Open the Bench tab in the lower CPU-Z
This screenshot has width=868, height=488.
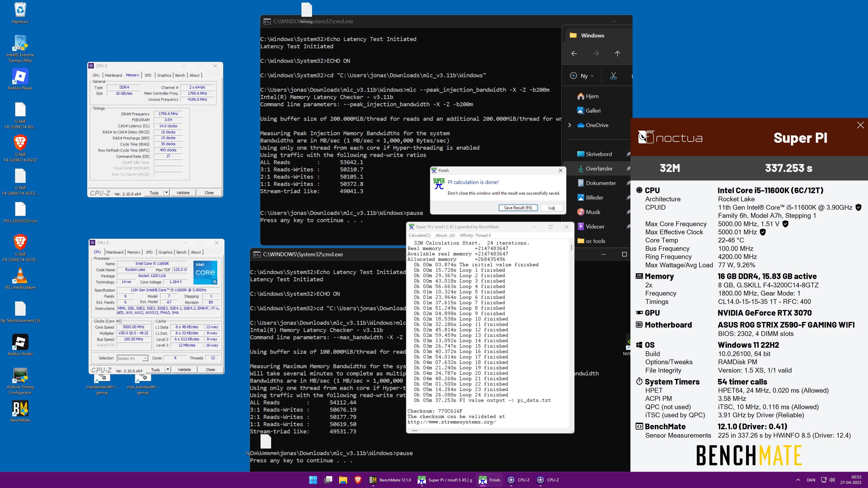pos(181,252)
